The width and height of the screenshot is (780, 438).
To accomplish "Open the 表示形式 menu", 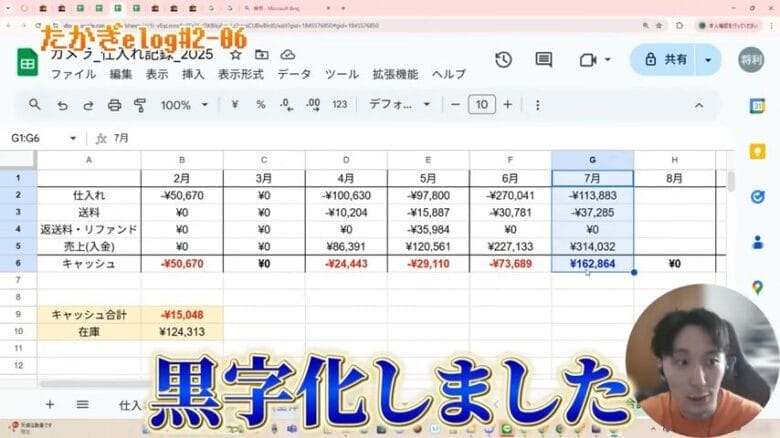I will click(241, 74).
